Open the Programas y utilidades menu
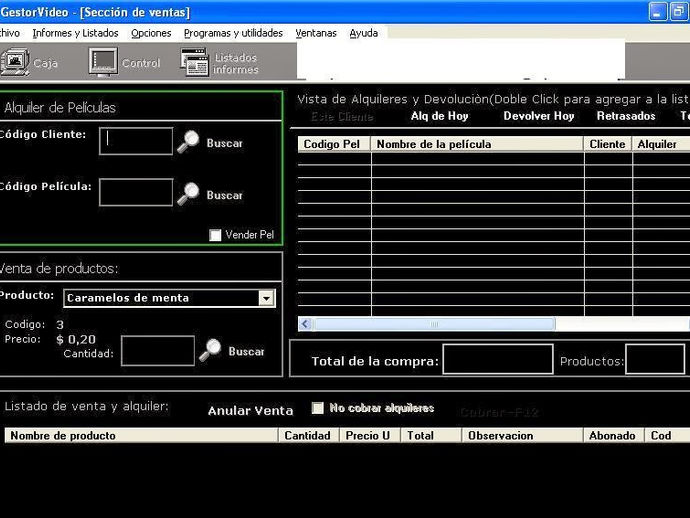Screen dimensions: 690x518 (x=233, y=33)
